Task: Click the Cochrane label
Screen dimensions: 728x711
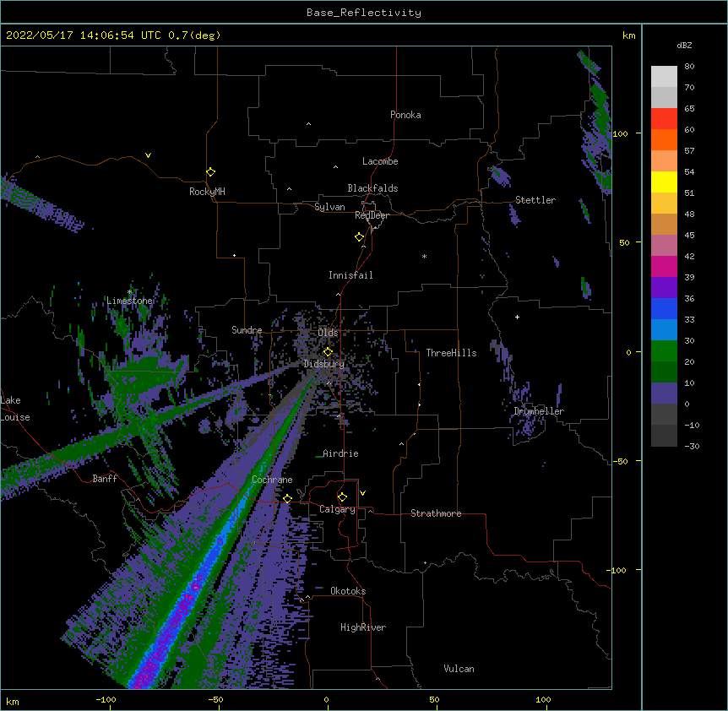Action: point(272,480)
